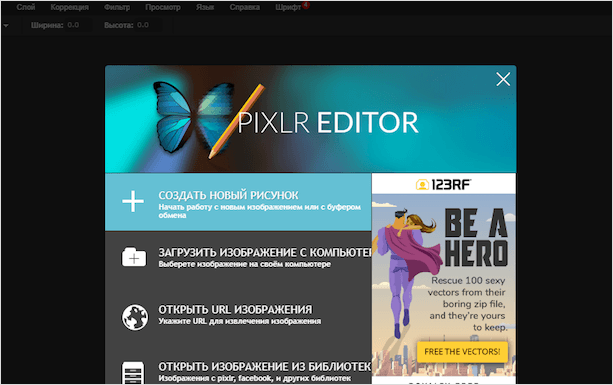The image size is (613, 385).
Task: Expand the dropdown arrow left of Ширина
Action: point(6,26)
